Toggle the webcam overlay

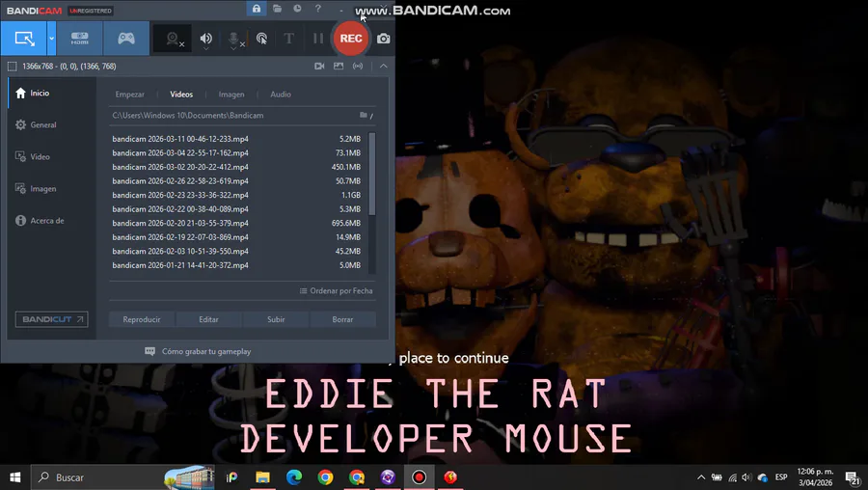click(173, 39)
